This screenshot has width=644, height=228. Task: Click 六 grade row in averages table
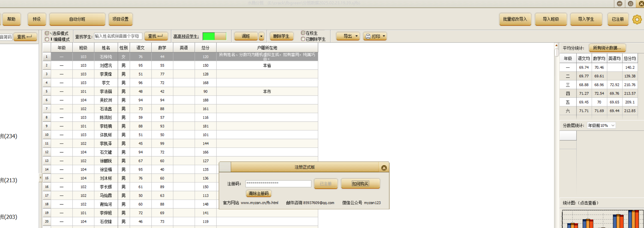pos(598,111)
